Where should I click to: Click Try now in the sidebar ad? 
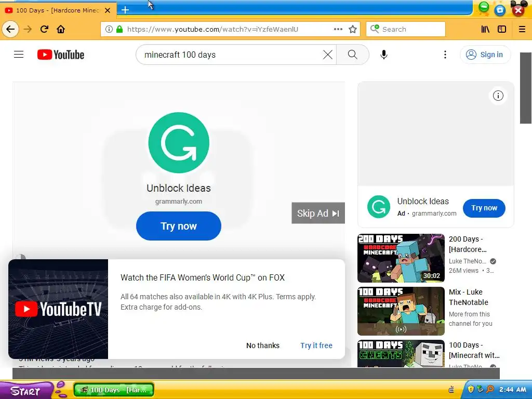pos(484,208)
